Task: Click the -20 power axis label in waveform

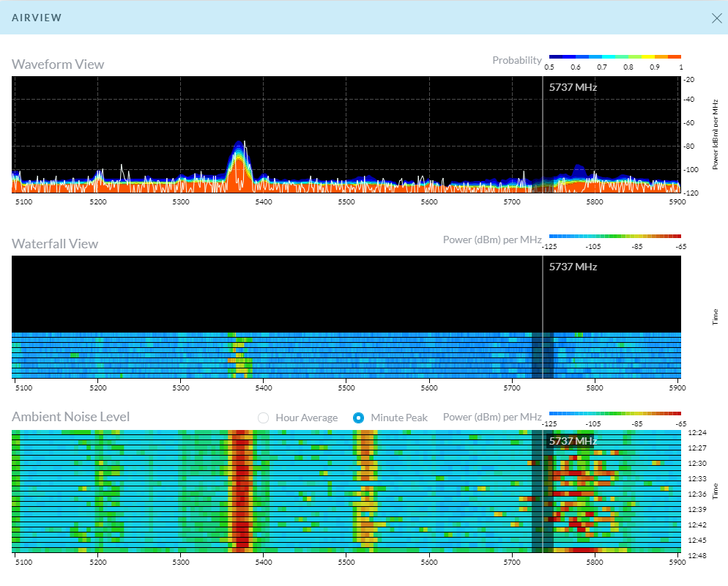Action: tap(689, 79)
